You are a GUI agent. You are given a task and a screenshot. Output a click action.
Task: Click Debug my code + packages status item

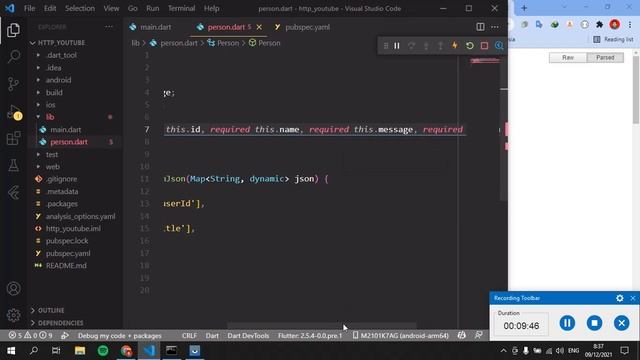[120, 336]
